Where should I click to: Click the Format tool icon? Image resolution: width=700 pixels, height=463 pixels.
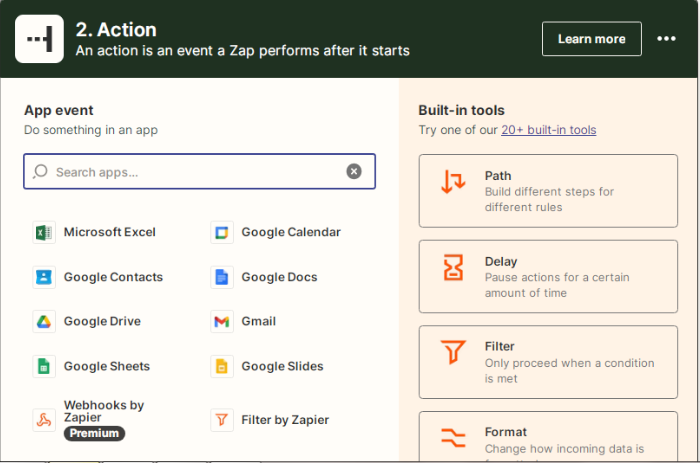[453, 438]
